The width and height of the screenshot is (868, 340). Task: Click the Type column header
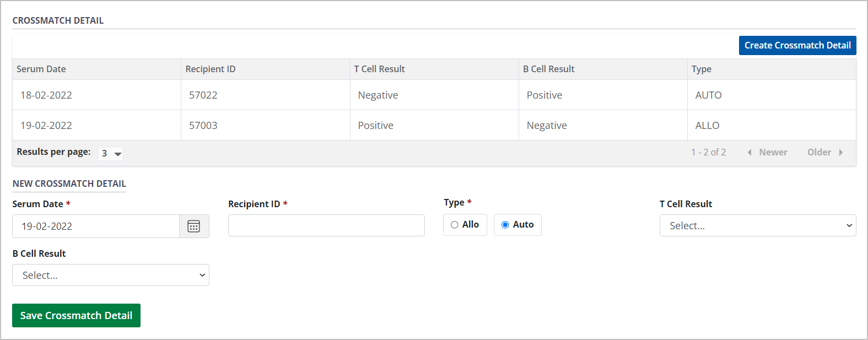pyautogui.click(x=701, y=69)
